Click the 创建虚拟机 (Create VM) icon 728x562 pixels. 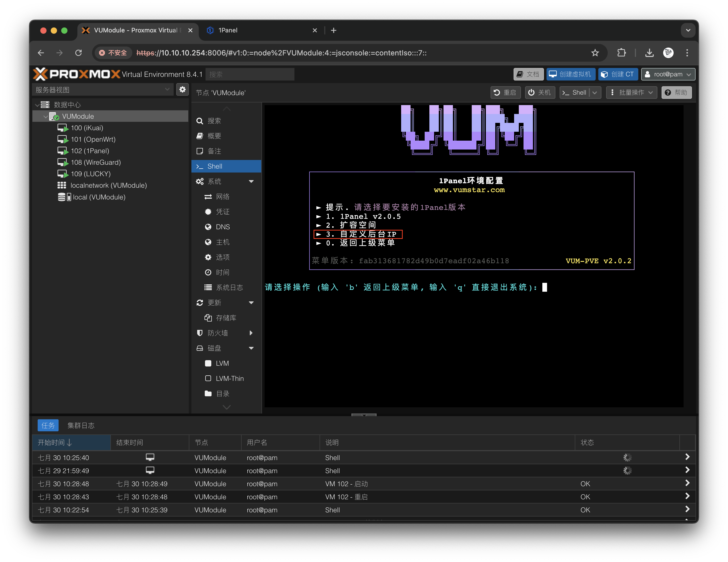pyautogui.click(x=552, y=74)
